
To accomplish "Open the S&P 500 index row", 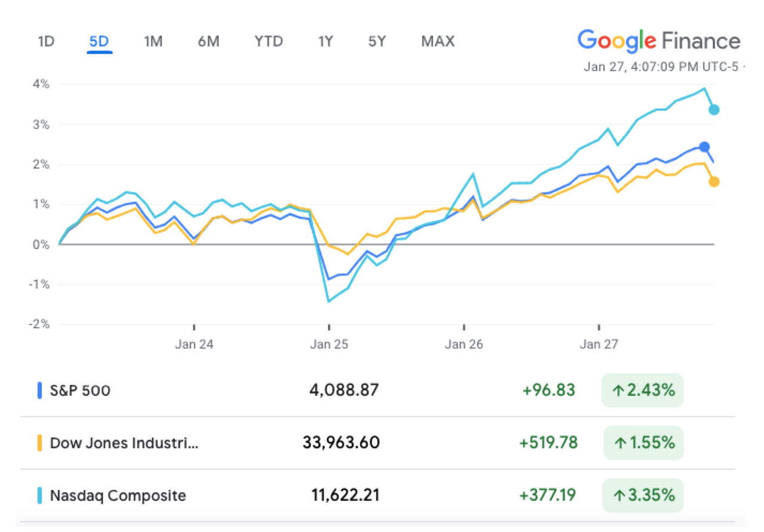I will pos(378,391).
